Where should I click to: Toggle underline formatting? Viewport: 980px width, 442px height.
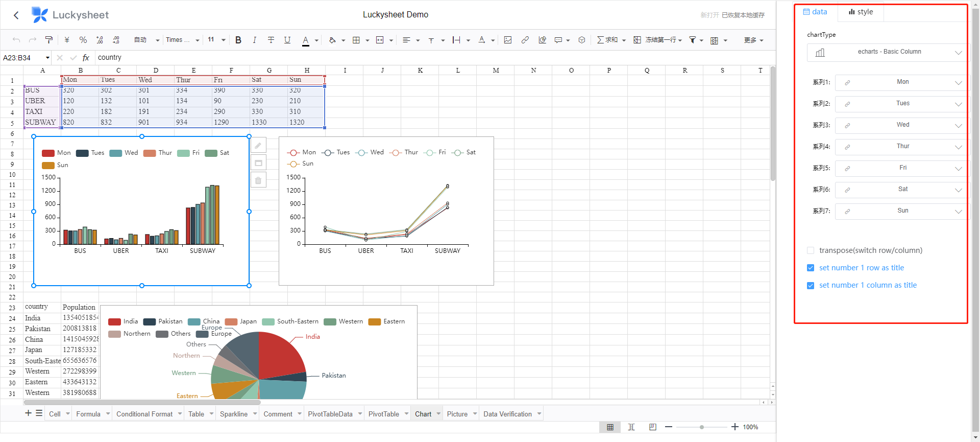(287, 40)
